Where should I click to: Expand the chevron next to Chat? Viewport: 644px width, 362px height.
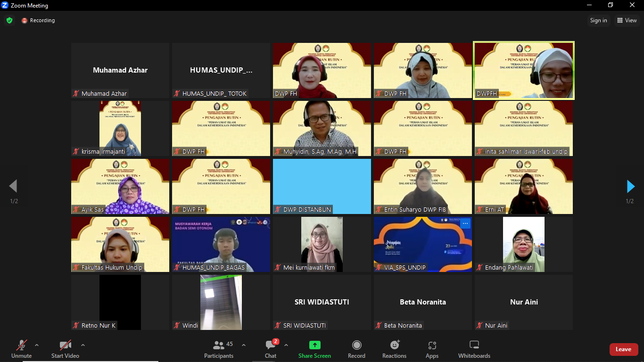(286, 345)
